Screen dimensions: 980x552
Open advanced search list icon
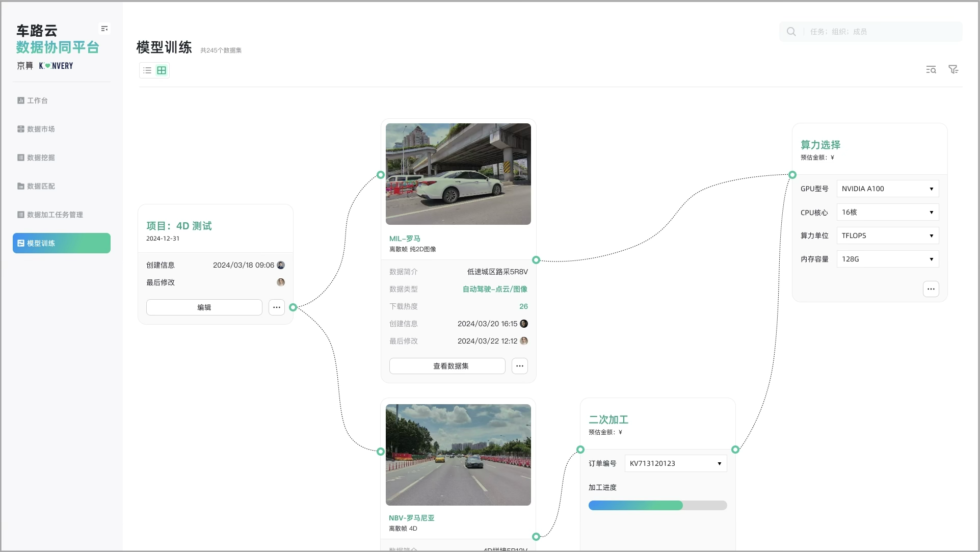tap(931, 70)
